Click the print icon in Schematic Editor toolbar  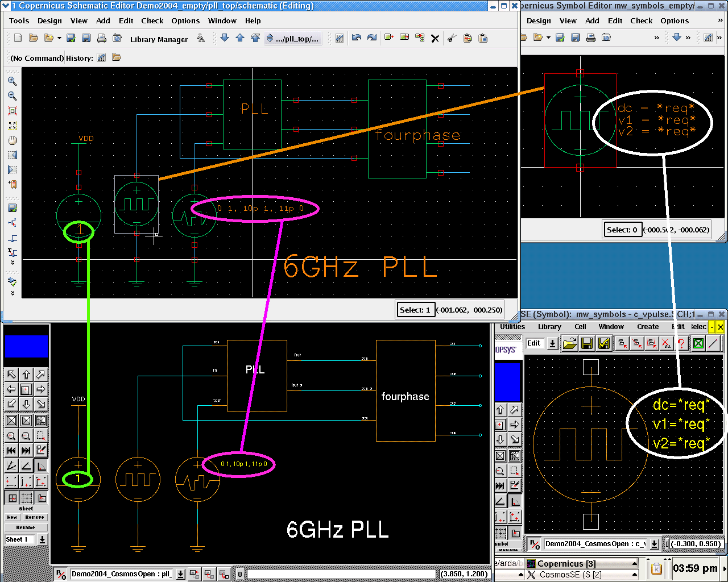tap(102, 38)
